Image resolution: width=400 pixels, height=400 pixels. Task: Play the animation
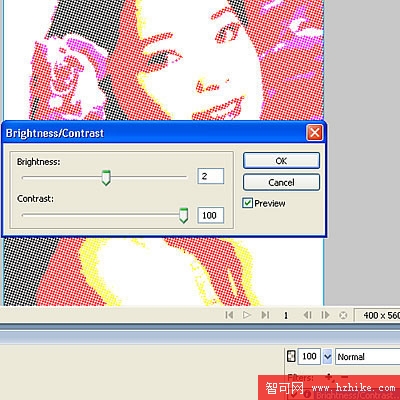(x=247, y=315)
